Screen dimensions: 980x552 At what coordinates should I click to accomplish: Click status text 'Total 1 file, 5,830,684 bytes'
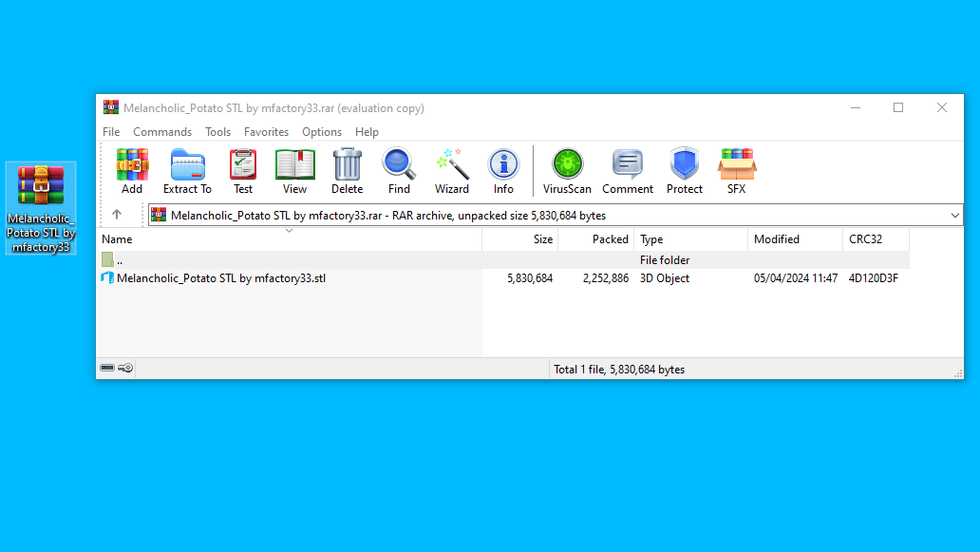coord(619,370)
